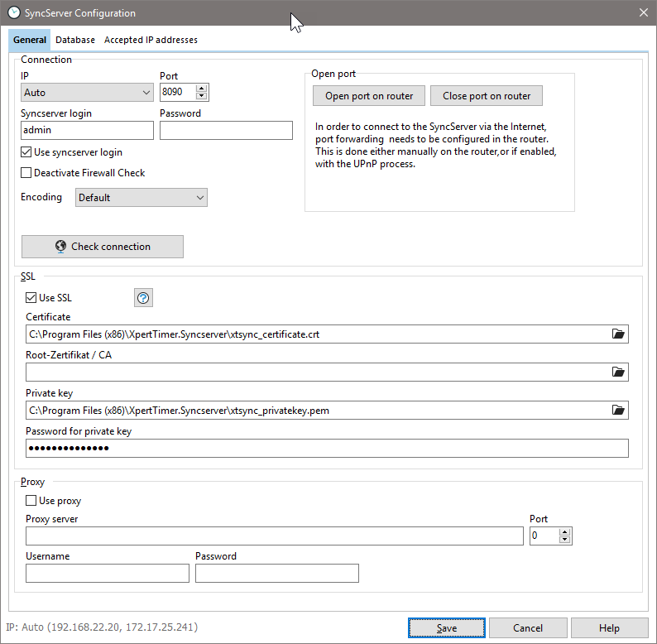The image size is (657, 644).
Task: Click the Syncserver login text field
Action: click(x=87, y=131)
